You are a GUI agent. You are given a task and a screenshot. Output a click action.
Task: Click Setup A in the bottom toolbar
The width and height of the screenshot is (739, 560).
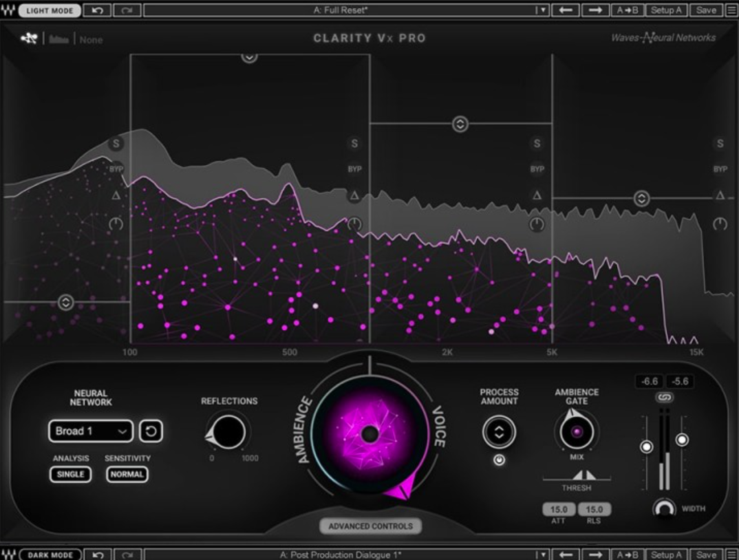[667, 554]
